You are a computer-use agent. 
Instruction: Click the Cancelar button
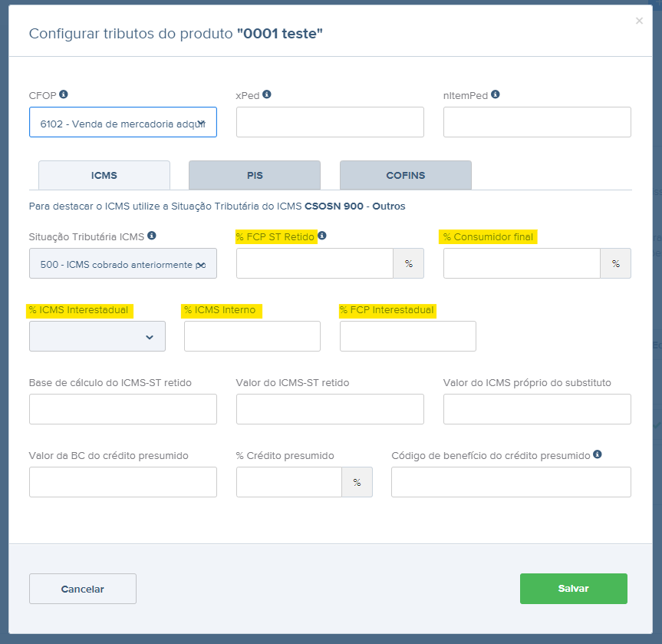83,589
